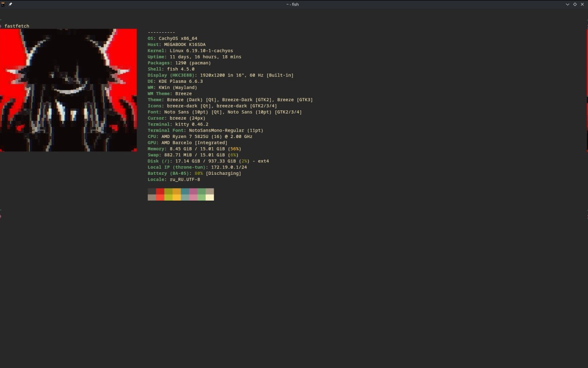
Task: Pick the pink swatch in the bottom palette row
Action: pyautogui.click(x=193, y=197)
